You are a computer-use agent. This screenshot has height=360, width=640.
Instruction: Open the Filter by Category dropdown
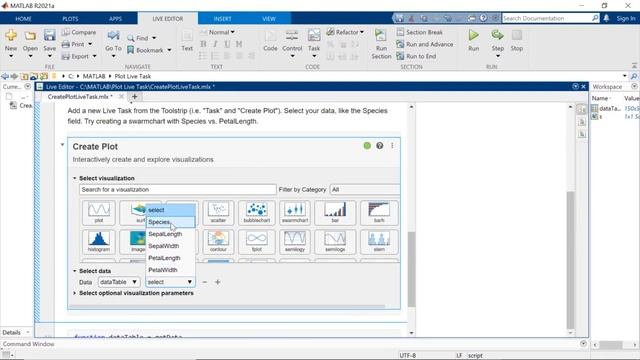365,189
